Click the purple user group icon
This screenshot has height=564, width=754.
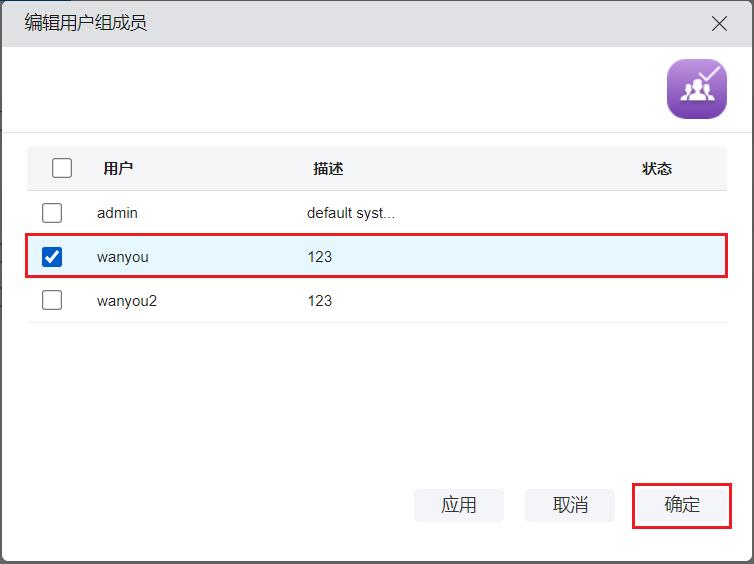coord(696,89)
